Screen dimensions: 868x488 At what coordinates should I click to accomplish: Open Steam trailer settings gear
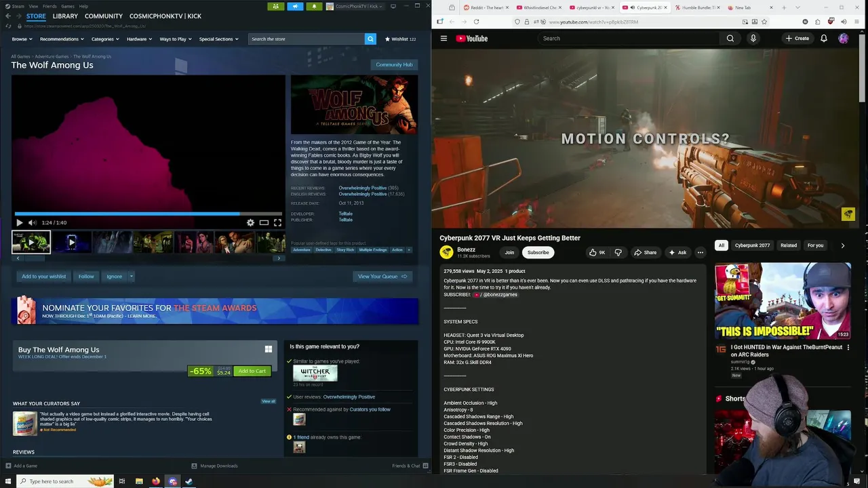[250, 222]
